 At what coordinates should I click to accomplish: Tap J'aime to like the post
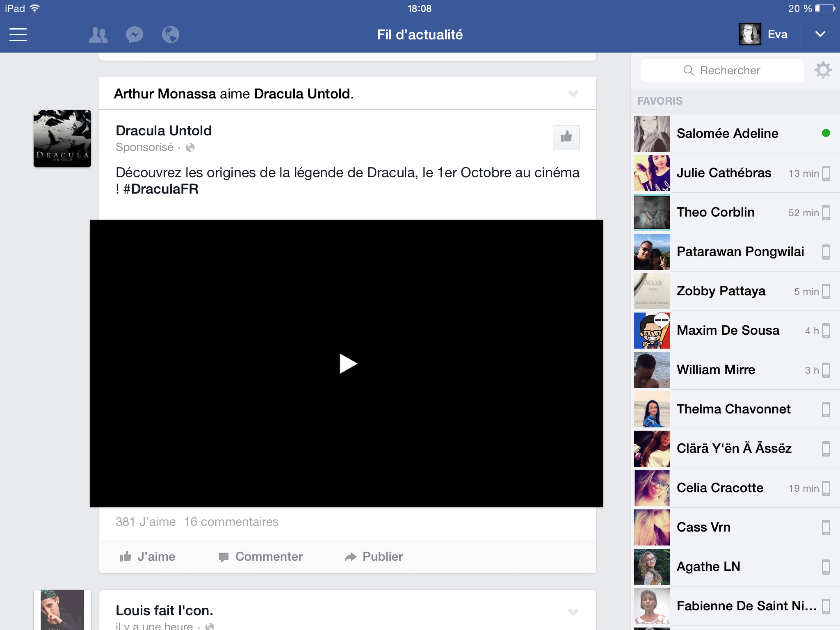pyautogui.click(x=148, y=557)
